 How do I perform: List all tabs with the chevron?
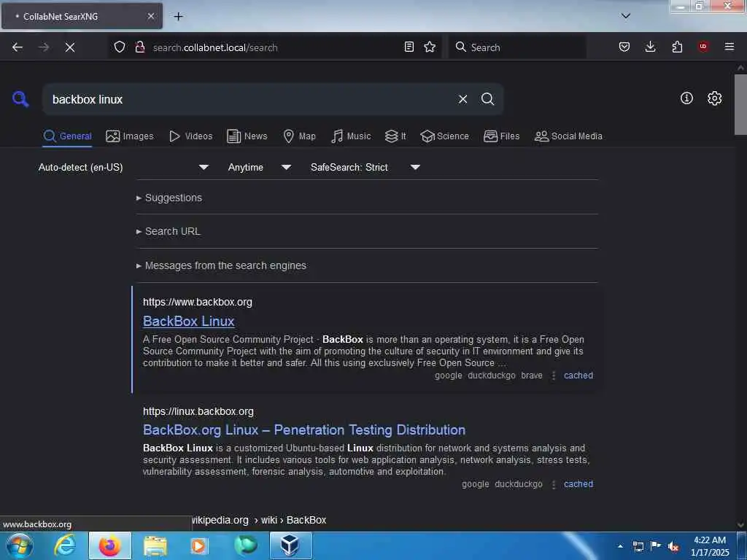(626, 16)
